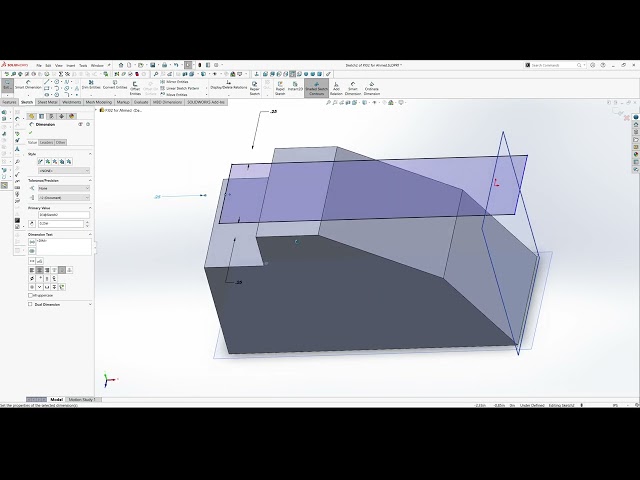Click Convert Entities tool

115,84
